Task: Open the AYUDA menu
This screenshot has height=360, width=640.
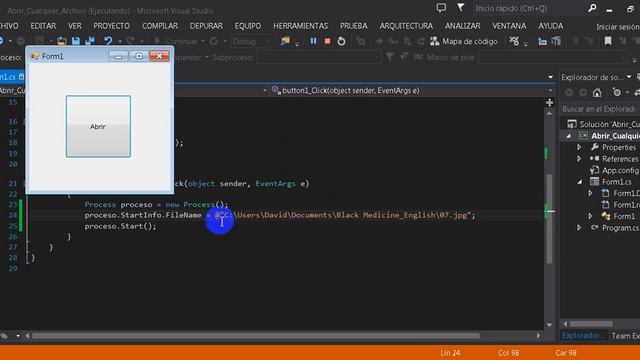Action: pyautogui.click(x=551, y=26)
